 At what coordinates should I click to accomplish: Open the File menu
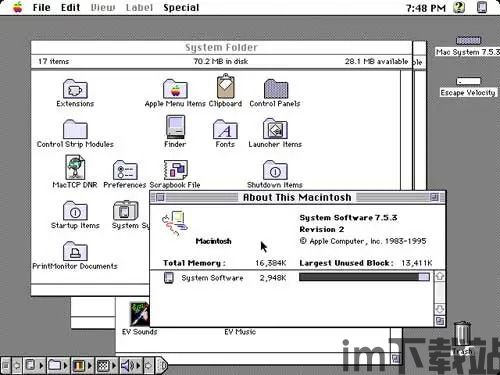coord(41,7)
